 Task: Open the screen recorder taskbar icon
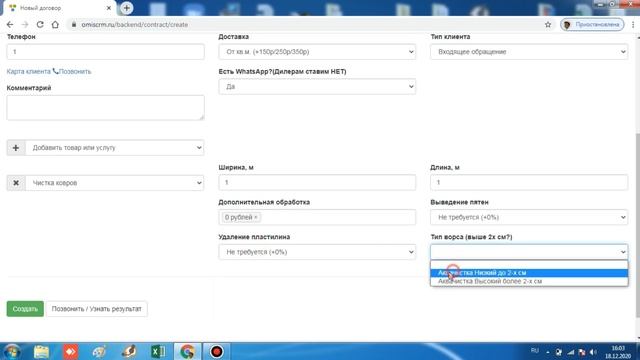216,351
